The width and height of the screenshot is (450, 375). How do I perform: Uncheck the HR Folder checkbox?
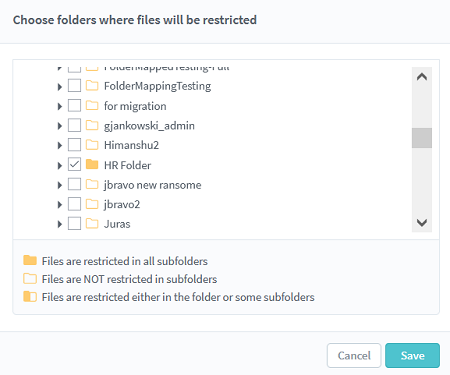[x=74, y=164]
